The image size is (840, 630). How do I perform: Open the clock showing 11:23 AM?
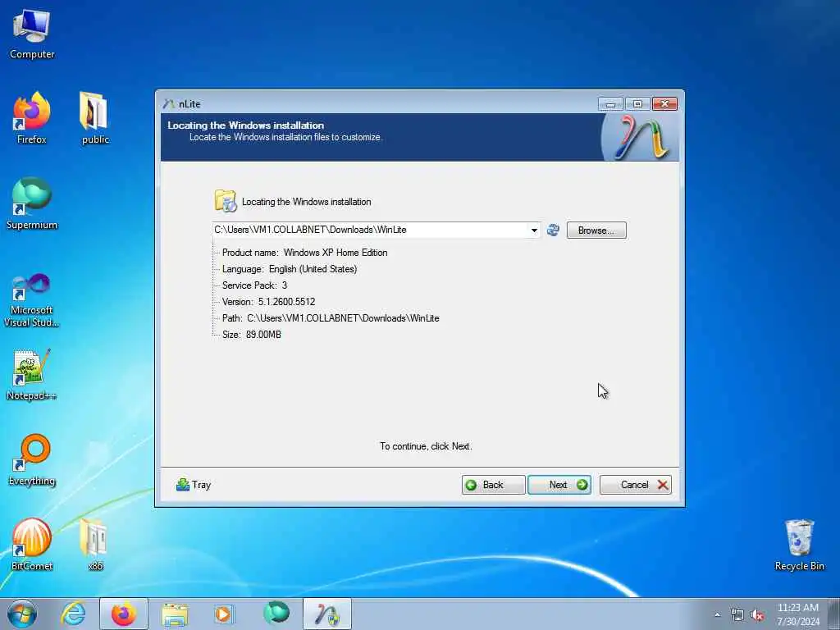coord(797,614)
